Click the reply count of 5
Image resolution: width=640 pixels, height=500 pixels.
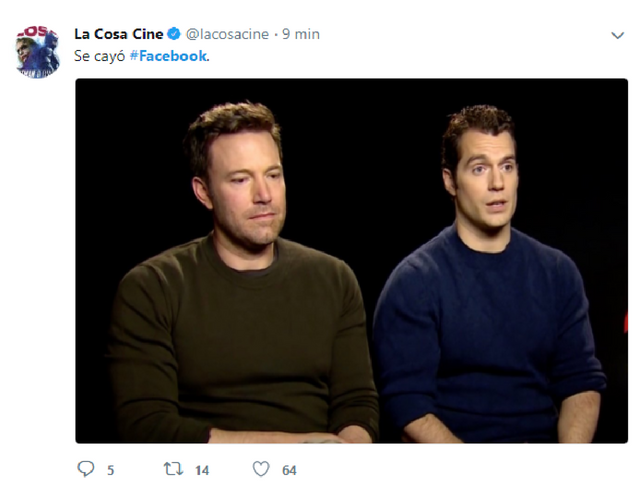pos(110,470)
